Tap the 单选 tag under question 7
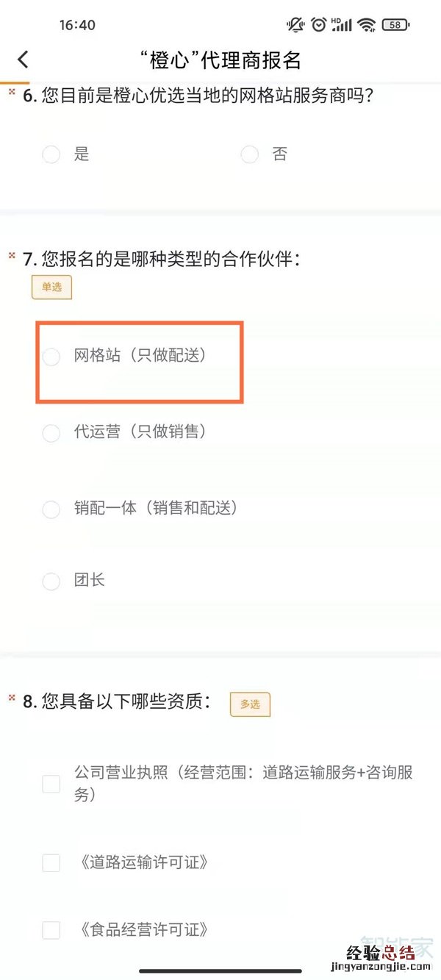 pyautogui.click(x=51, y=287)
